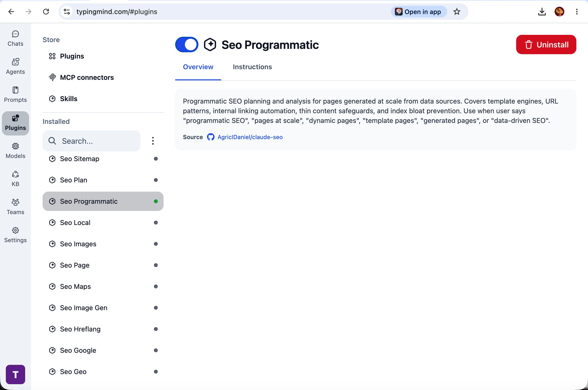The image size is (588, 390).
Task: Click the gray status dot for Seo Plan
Action: point(156,180)
